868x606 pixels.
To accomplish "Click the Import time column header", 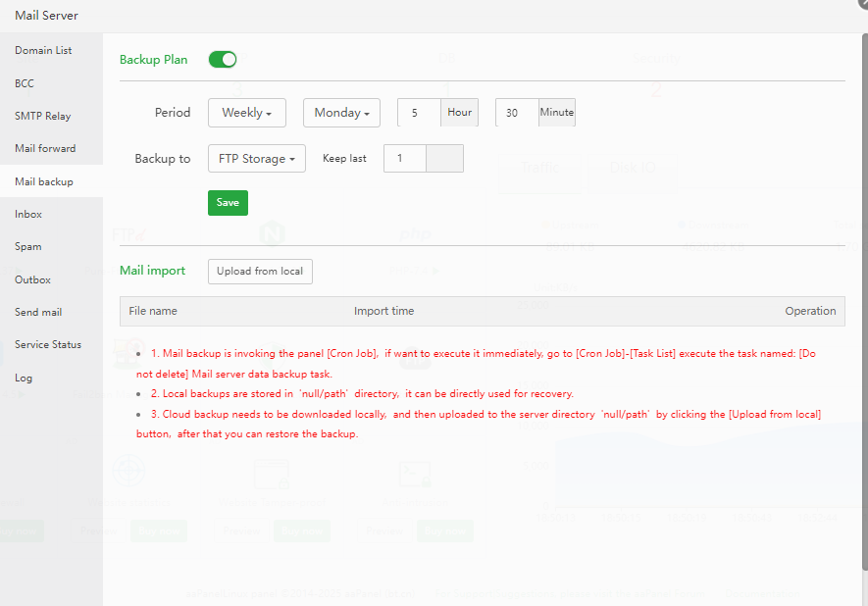I will [x=384, y=311].
